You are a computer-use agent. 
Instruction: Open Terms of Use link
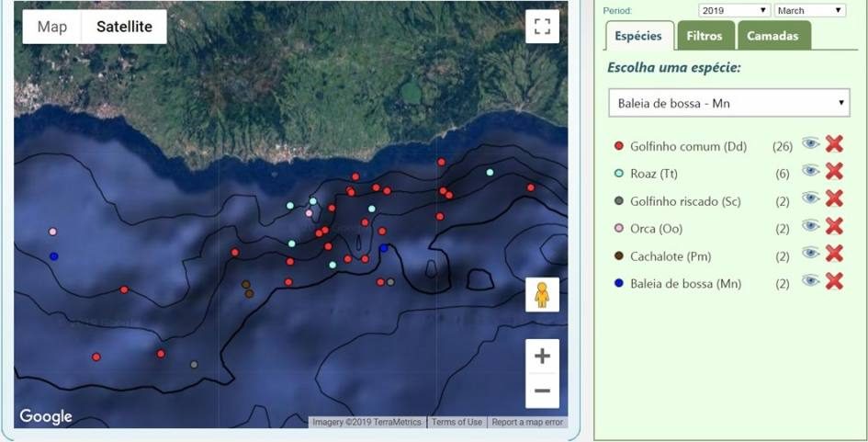pos(457,423)
